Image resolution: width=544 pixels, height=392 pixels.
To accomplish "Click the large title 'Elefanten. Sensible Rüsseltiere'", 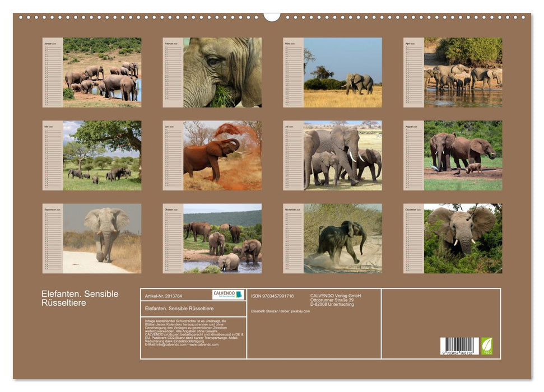I will coord(80,298).
